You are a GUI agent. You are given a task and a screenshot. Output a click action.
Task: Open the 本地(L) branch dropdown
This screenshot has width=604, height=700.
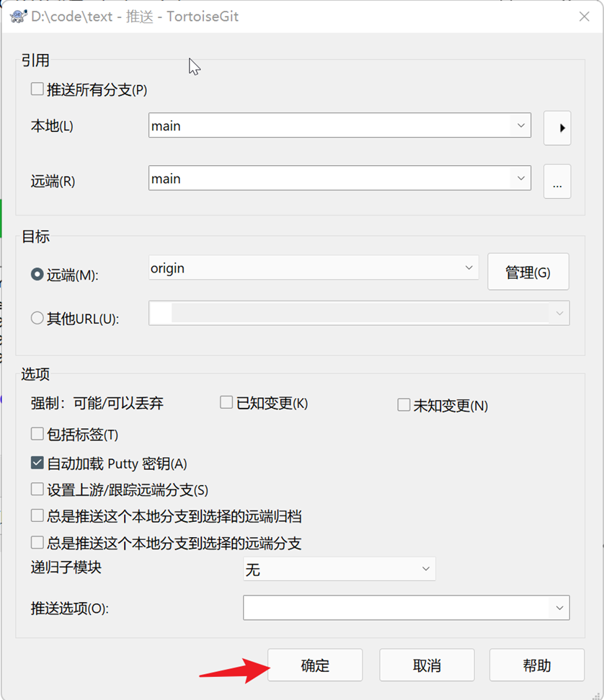pos(520,125)
